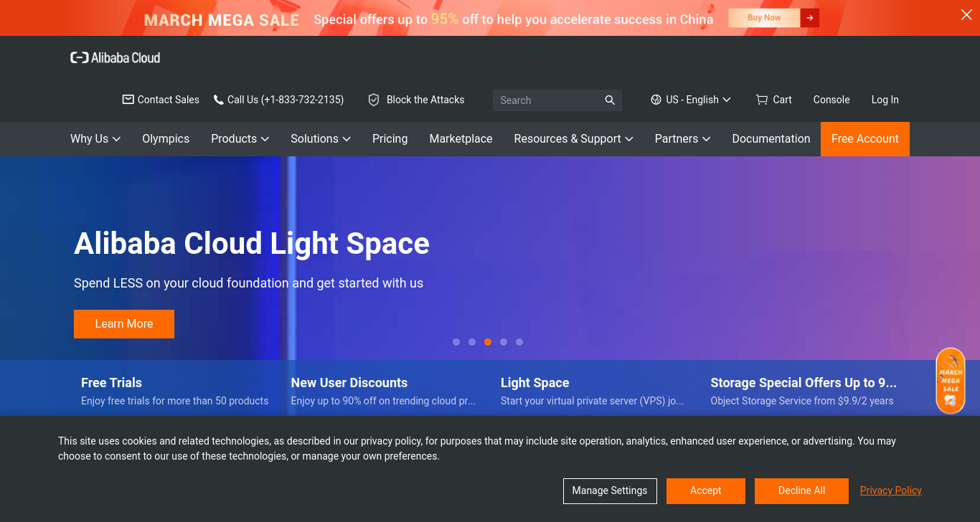The width and height of the screenshot is (980, 522).
Task: Click the Buy Now button
Action: point(764,18)
